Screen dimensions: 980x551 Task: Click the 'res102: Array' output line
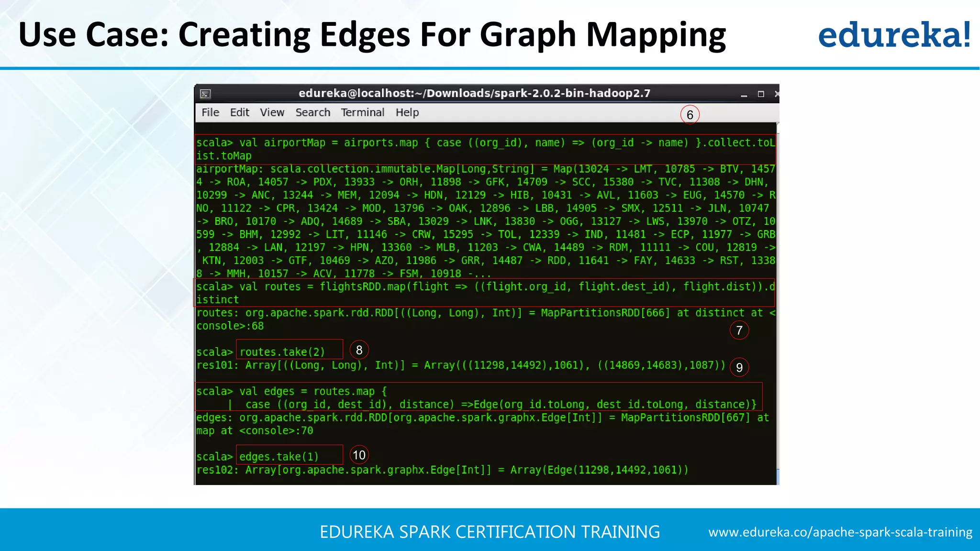coord(442,470)
